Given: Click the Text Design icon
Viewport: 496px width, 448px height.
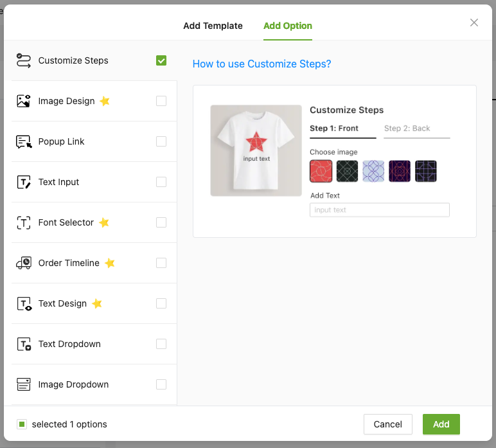Looking at the screenshot, I should point(24,303).
